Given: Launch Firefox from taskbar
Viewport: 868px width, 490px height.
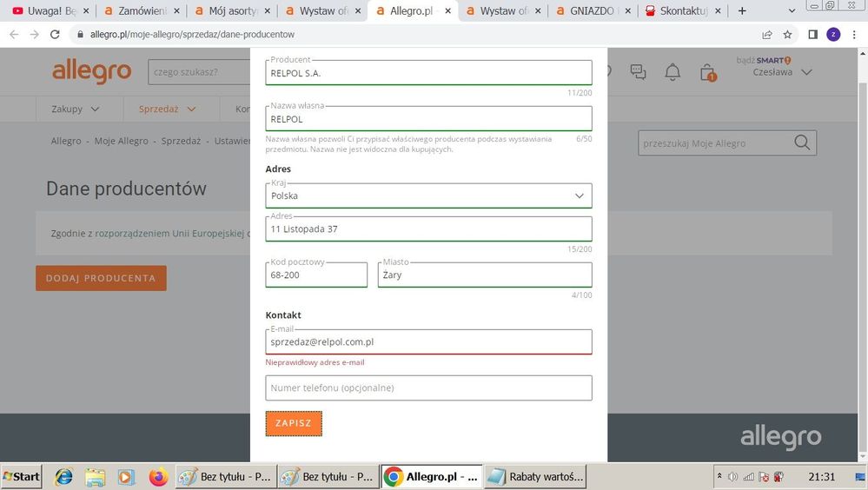Looking at the screenshot, I should click(x=158, y=476).
